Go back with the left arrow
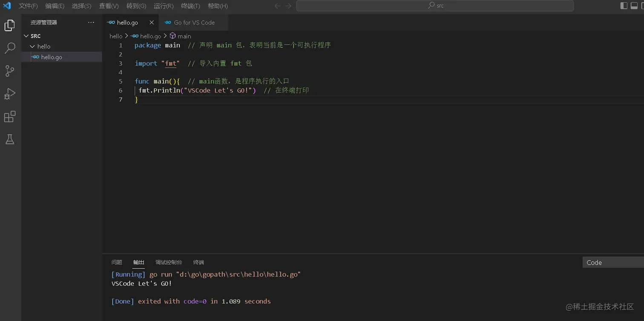Screen dimensions: 644x321 click(278, 6)
